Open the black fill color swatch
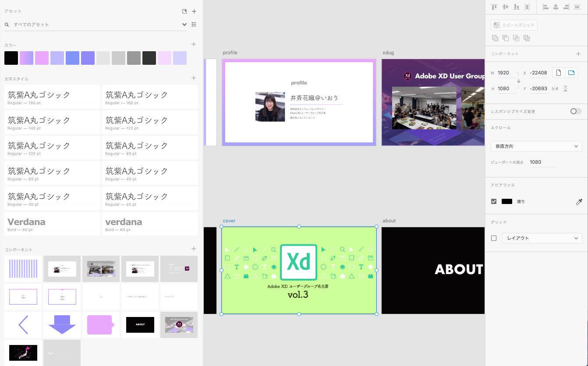The height and width of the screenshot is (366, 588). click(x=507, y=201)
